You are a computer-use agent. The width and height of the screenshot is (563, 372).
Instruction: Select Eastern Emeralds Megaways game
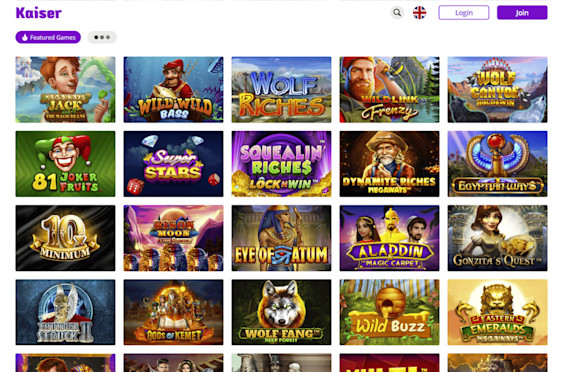pyautogui.click(x=498, y=312)
